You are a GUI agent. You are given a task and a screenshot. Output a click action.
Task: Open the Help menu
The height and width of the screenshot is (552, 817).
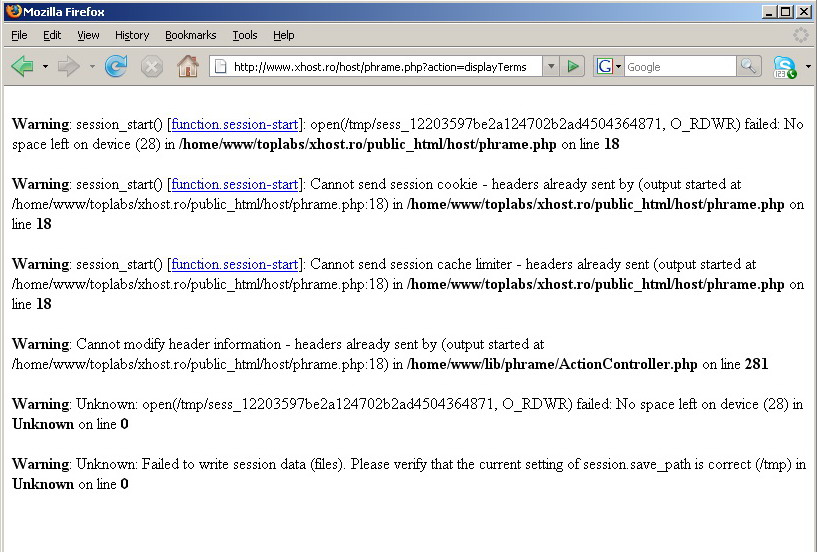(x=283, y=35)
